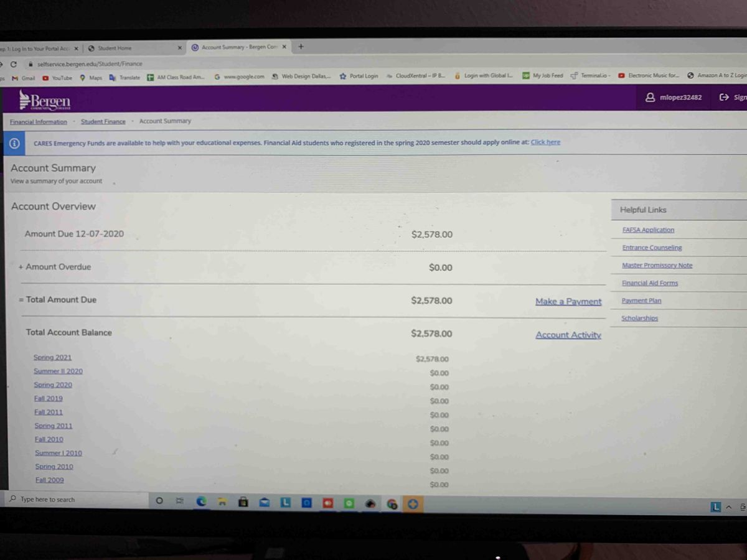The image size is (747, 560).
Task: Switch to the Account Summary browser tab
Action: pyautogui.click(x=237, y=47)
